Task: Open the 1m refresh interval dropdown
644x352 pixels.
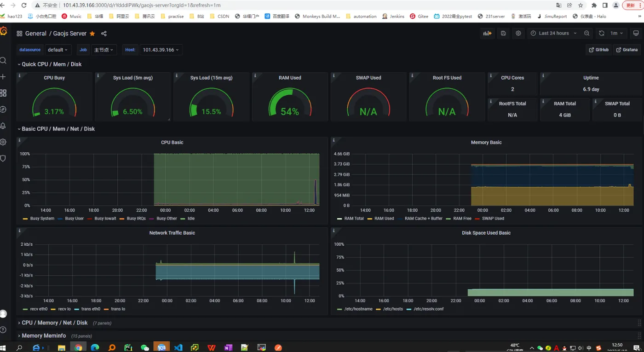Action: coord(617,33)
